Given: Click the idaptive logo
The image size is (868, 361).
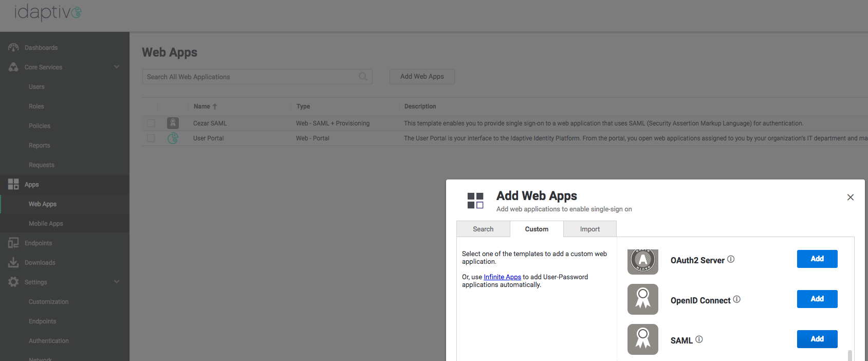Looking at the screenshot, I should 48,12.
